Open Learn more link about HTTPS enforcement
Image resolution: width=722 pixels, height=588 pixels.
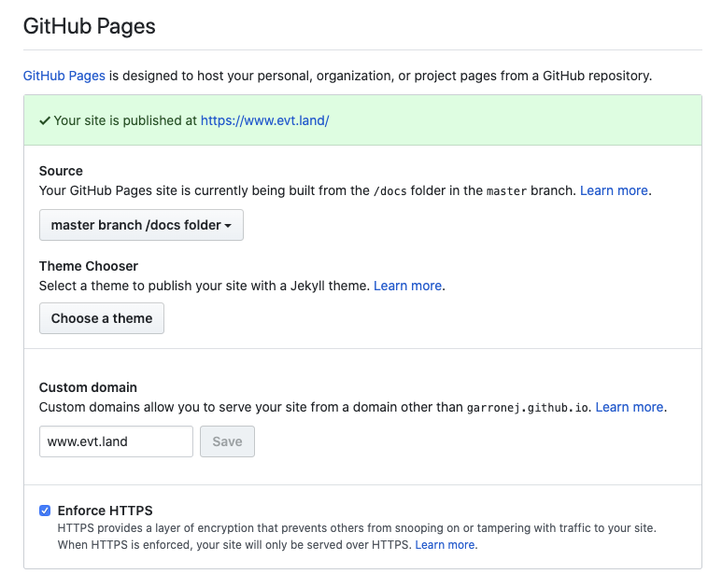click(x=446, y=544)
